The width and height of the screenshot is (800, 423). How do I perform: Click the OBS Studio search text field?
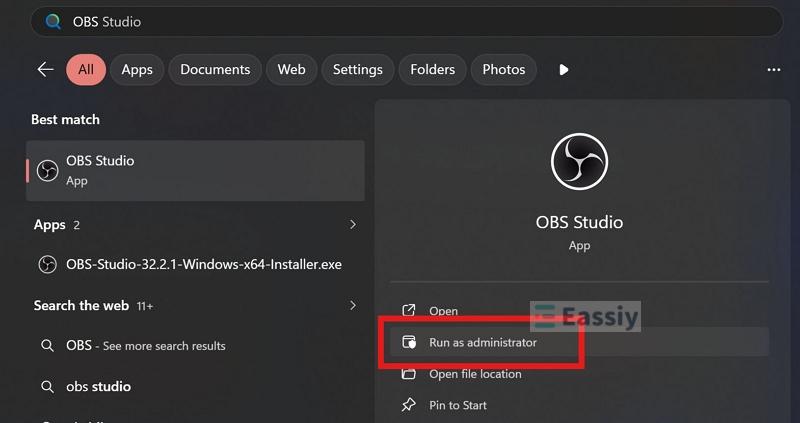[407, 22]
